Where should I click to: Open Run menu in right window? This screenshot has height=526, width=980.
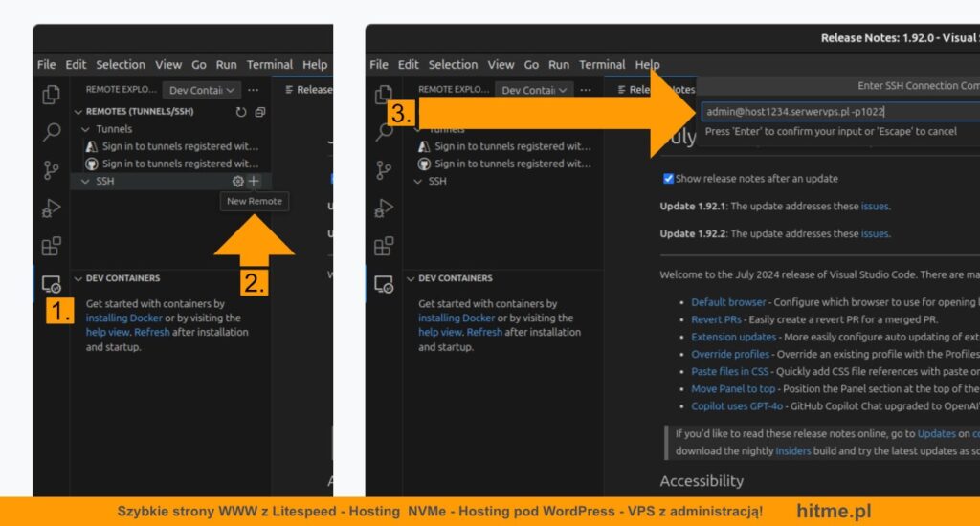(559, 64)
